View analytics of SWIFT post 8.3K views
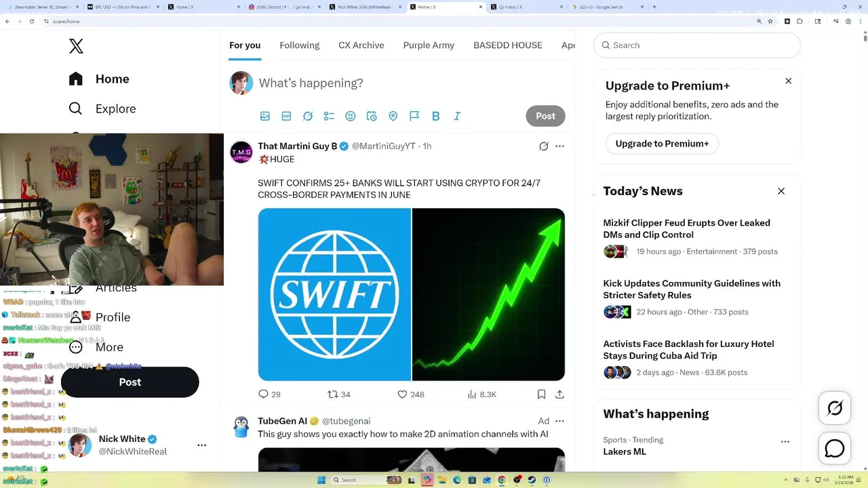868x488 pixels. tap(482, 394)
